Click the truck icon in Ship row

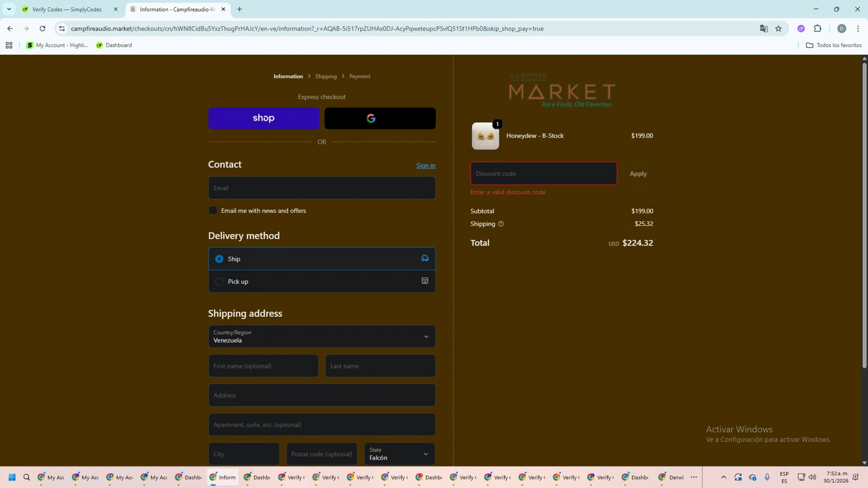click(x=425, y=258)
